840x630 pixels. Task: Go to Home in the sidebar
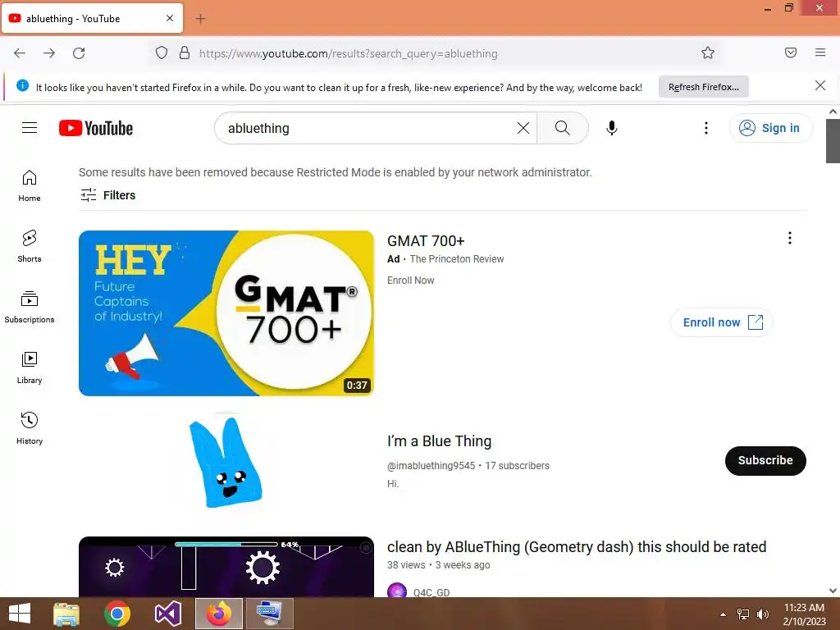(x=30, y=186)
